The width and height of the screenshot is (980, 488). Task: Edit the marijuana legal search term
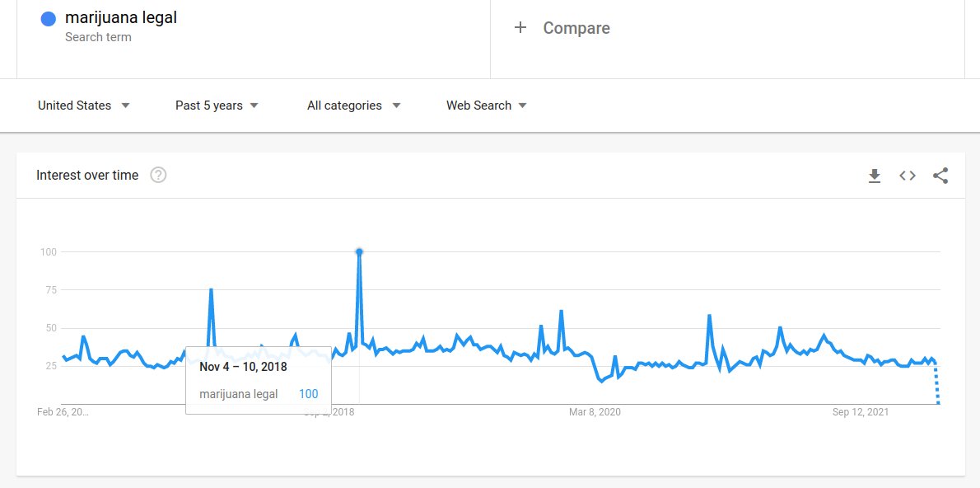(133, 17)
